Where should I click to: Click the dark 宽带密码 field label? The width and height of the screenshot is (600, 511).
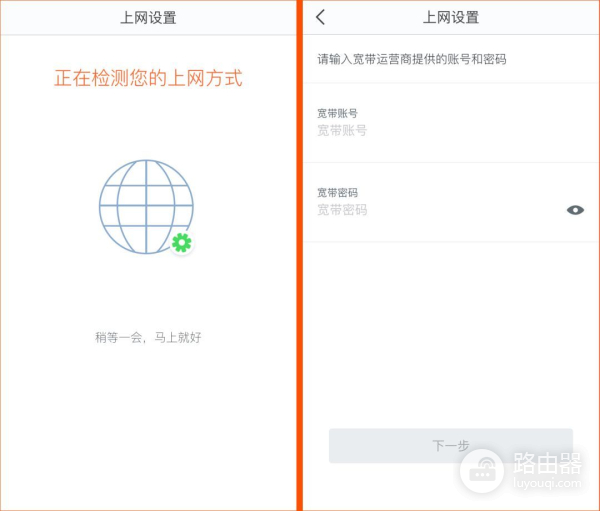tap(337, 193)
